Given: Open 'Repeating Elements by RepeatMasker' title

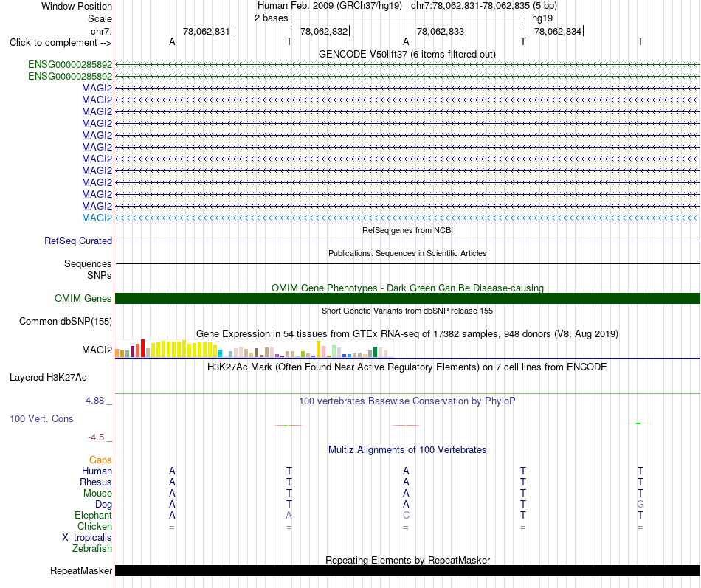Looking at the screenshot, I should click(x=407, y=560).
